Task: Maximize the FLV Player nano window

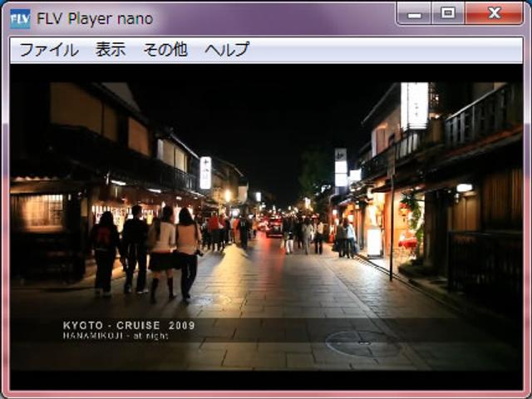Action: (x=448, y=14)
